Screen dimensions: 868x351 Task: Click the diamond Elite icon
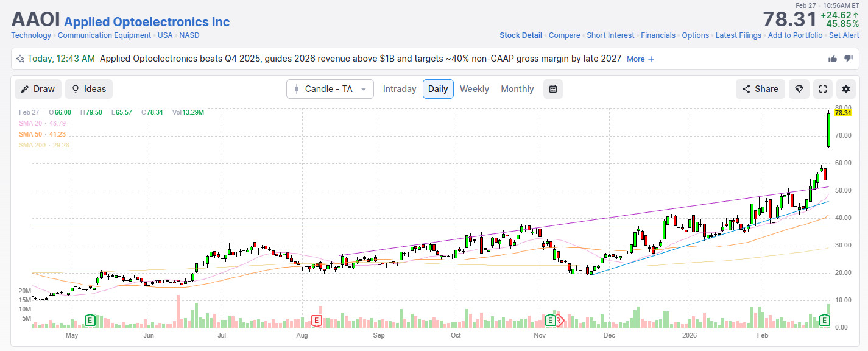(x=799, y=89)
